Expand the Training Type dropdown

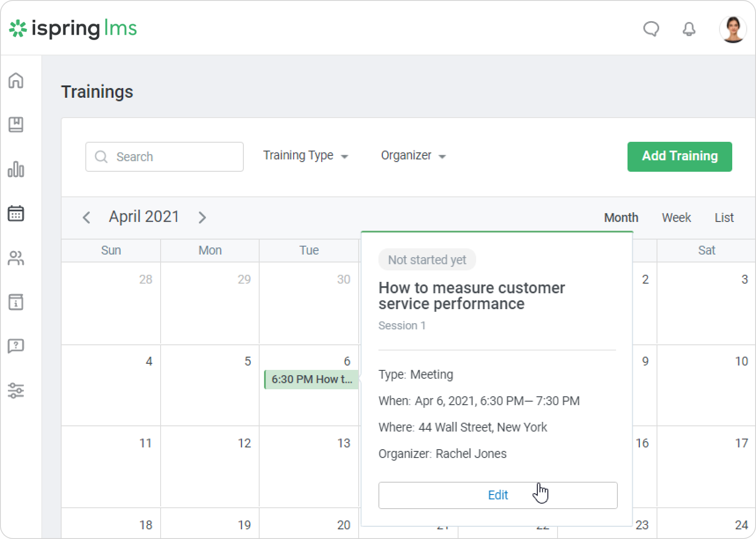click(305, 155)
